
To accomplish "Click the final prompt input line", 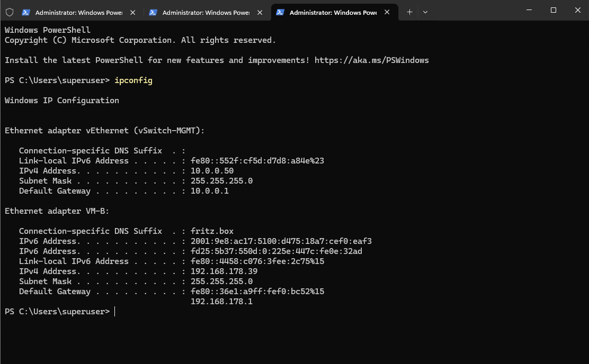I will [x=60, y=312].
